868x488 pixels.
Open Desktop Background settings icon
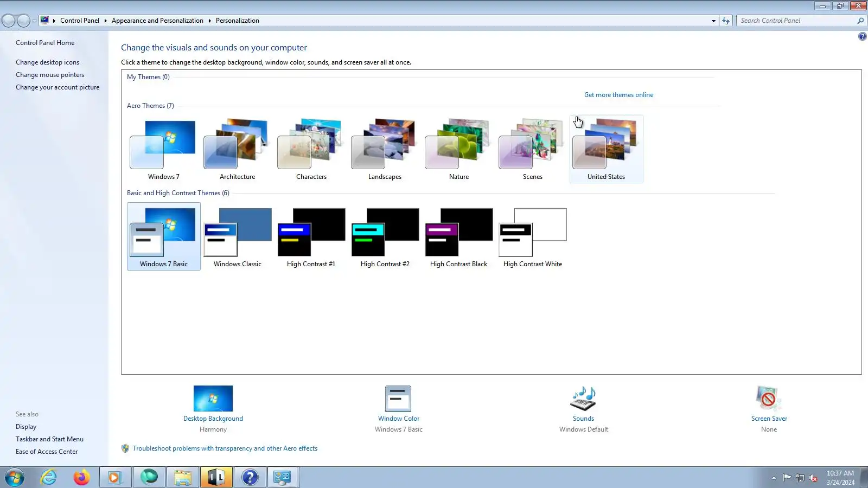[x=213, y=399]
